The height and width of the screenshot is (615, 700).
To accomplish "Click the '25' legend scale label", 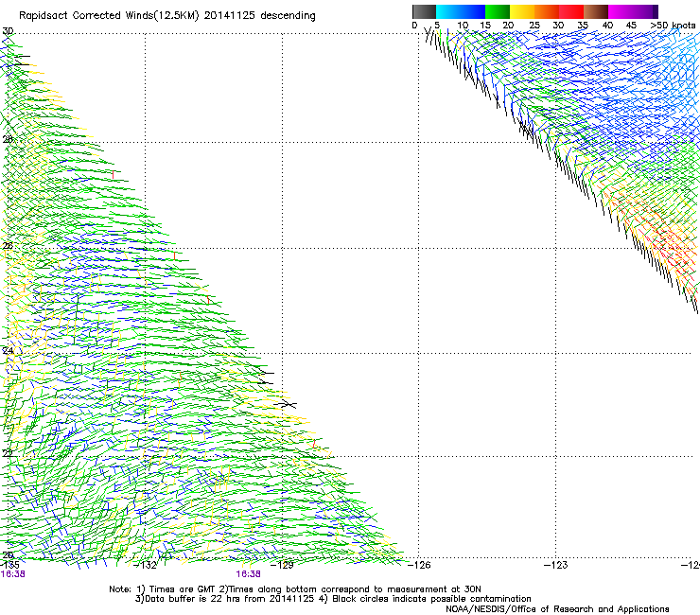I will (534, 26).
